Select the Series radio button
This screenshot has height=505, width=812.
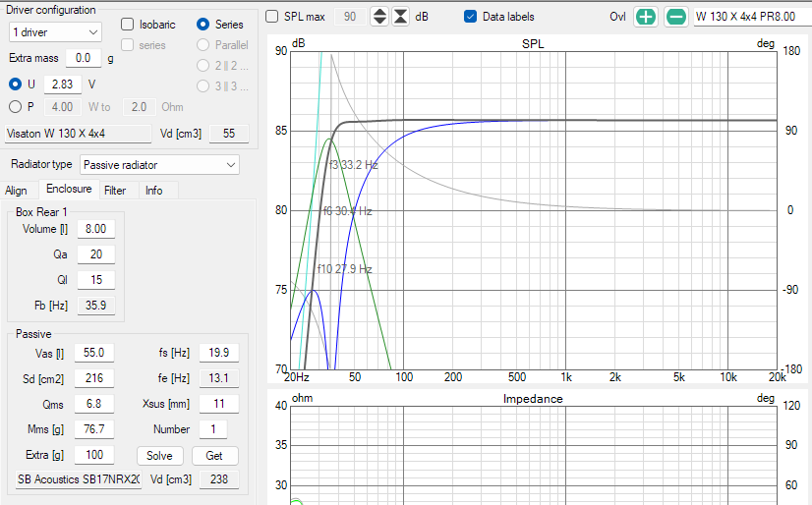click(x=203, y=25)
